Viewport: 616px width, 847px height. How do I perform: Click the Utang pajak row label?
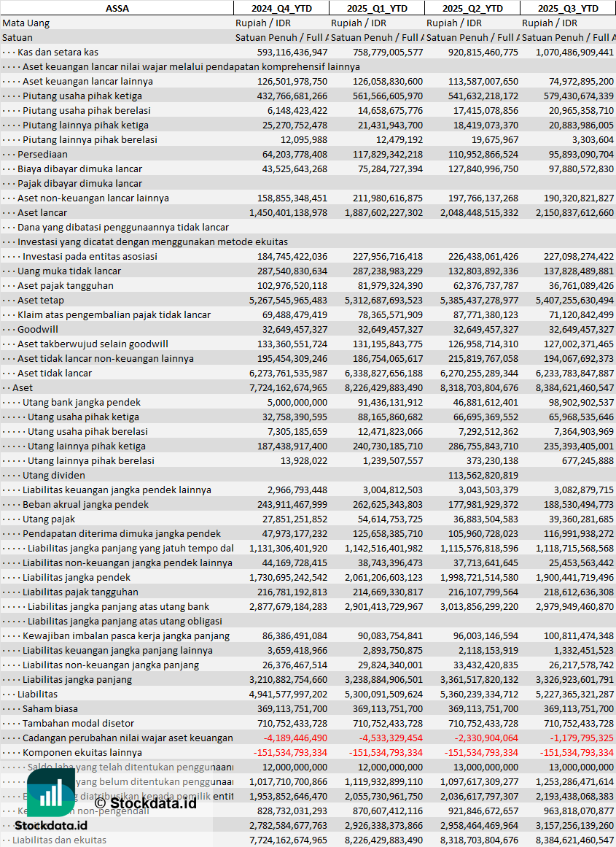tap(49, 519)
